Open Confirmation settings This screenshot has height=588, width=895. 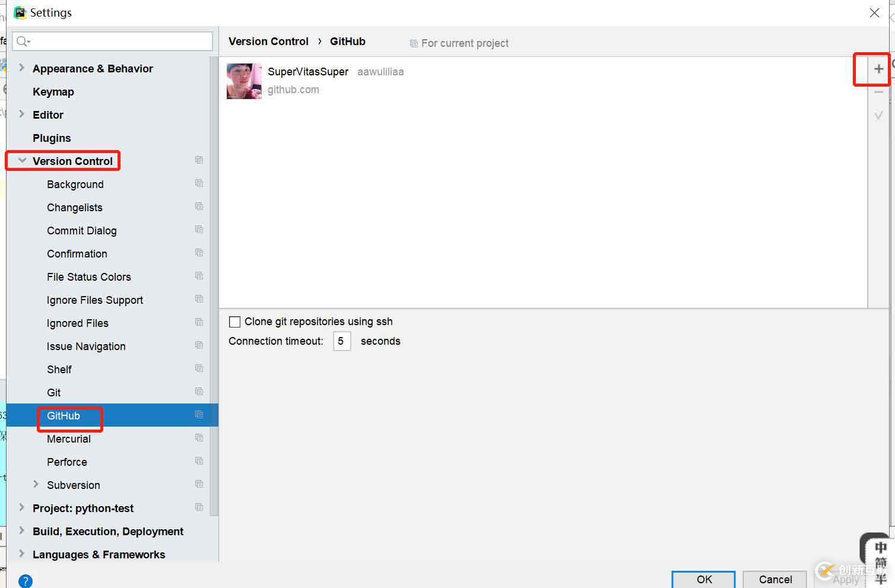(77, 254)
